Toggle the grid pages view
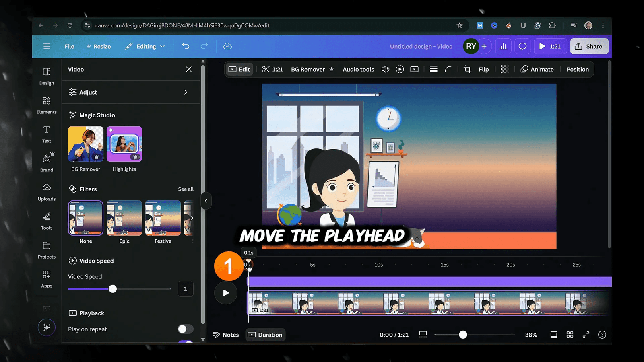 point(570,334)
